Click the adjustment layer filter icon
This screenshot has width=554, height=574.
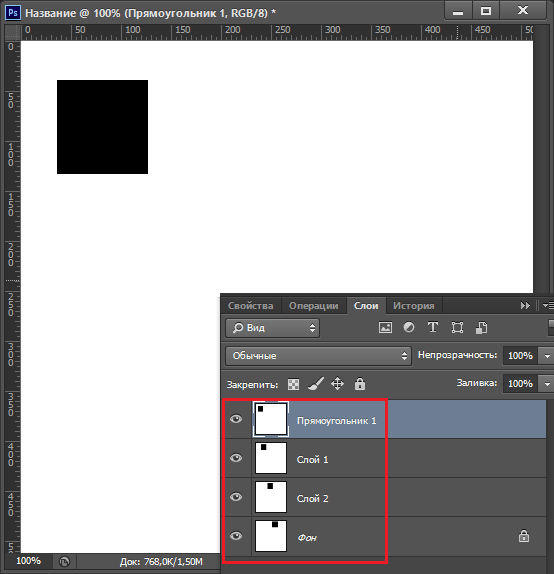pyautogui.click(x=409, y=327)
